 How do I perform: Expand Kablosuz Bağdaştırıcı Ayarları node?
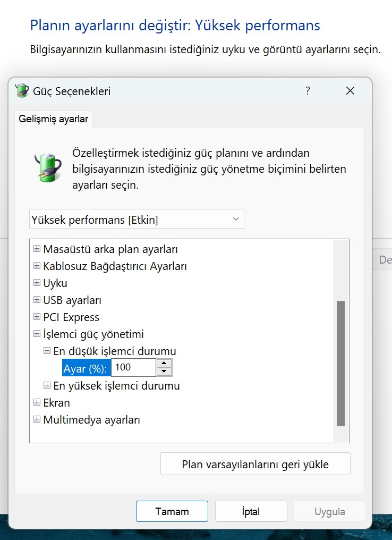coord(37,266)
